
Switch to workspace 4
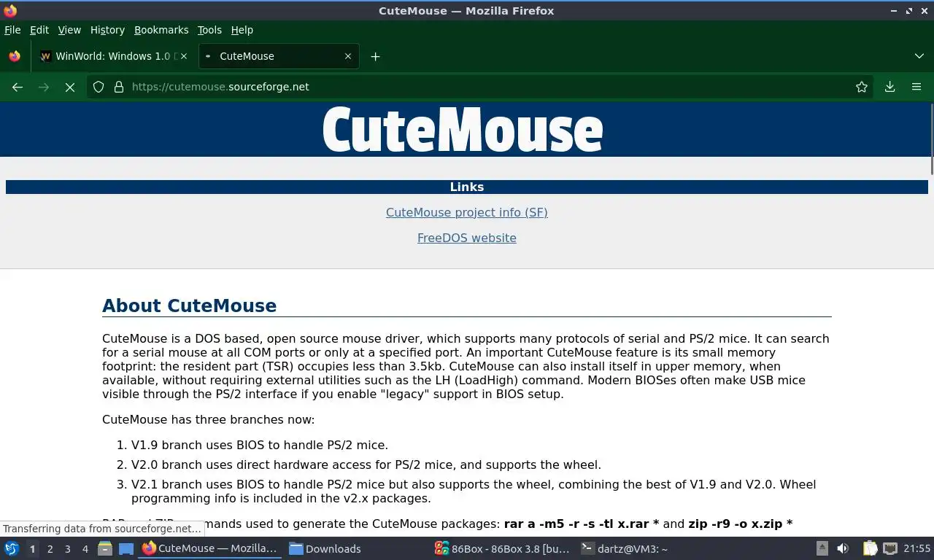coord(85,549)
